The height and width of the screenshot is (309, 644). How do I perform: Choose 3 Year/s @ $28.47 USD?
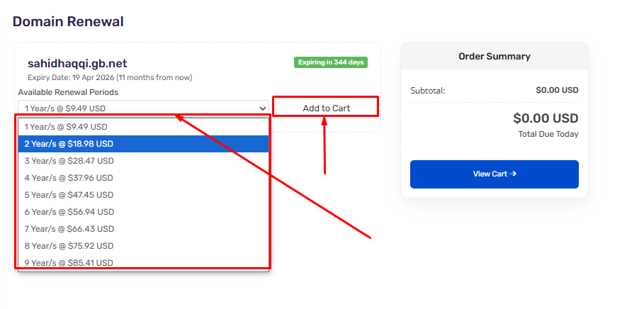tap(143, 161)
